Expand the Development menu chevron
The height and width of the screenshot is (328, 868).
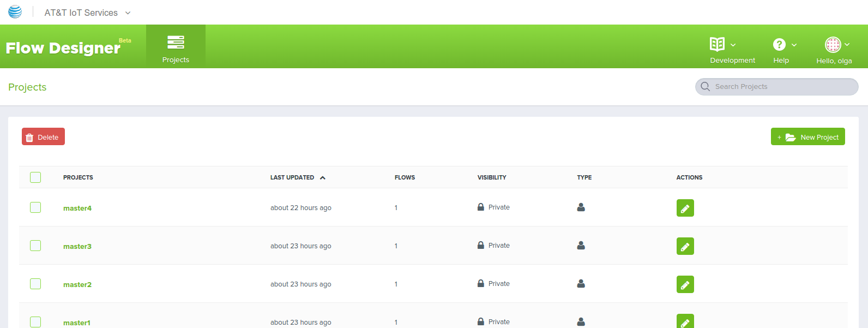coord(733,45)
